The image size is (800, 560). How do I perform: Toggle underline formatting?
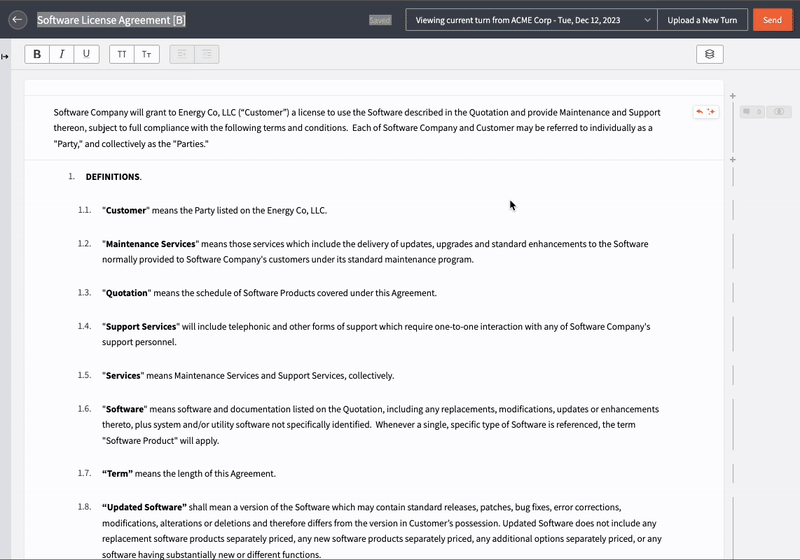86,54
